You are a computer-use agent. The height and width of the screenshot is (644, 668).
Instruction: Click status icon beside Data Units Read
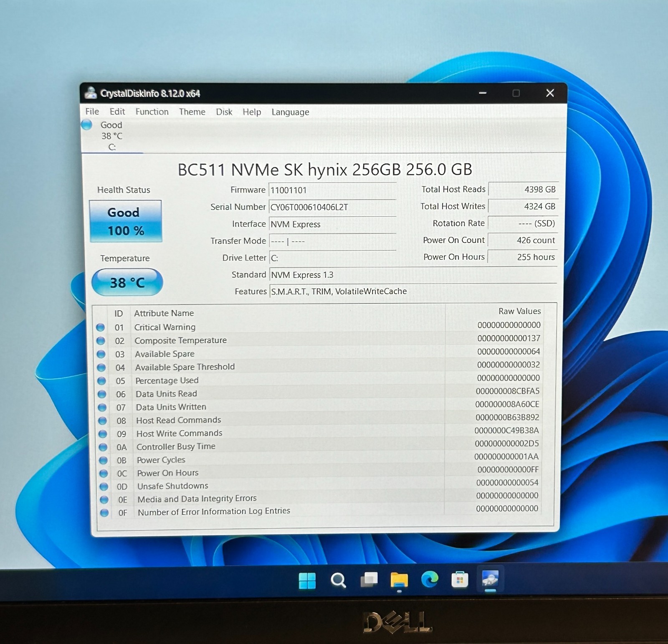pos(102,394)
